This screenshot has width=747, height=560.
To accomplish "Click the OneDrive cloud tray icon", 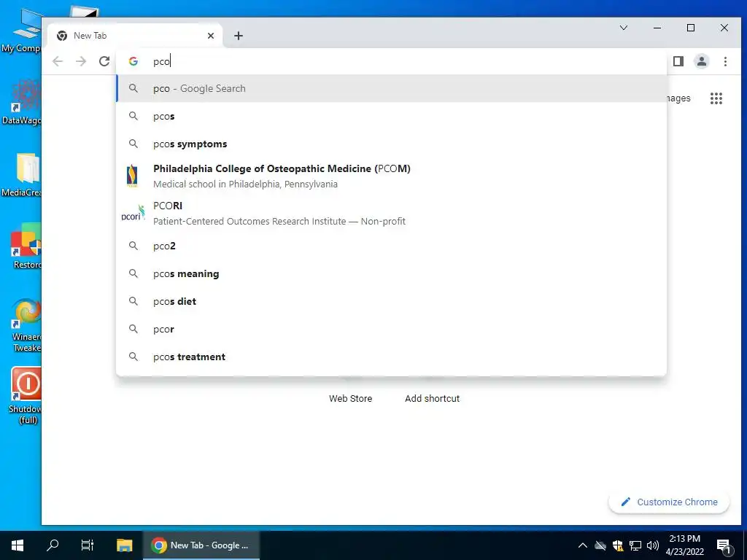I will tap(600, 545).
